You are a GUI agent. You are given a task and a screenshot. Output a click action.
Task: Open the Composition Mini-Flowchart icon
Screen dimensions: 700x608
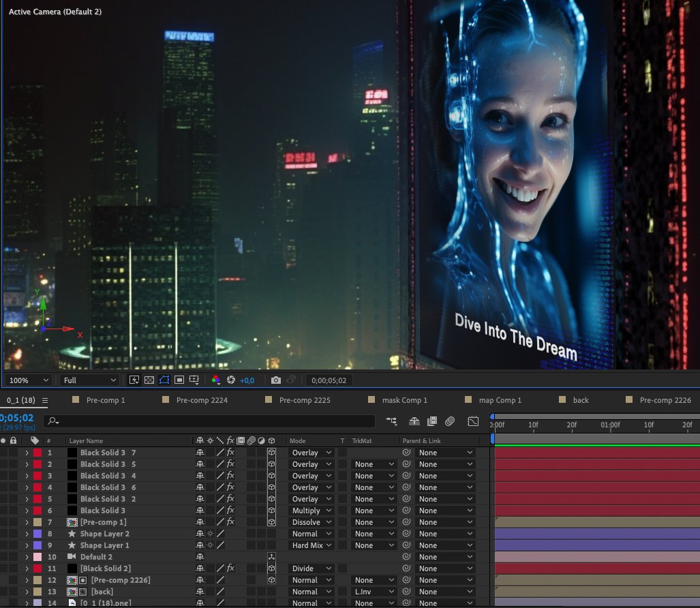click(x=391, y=421)
